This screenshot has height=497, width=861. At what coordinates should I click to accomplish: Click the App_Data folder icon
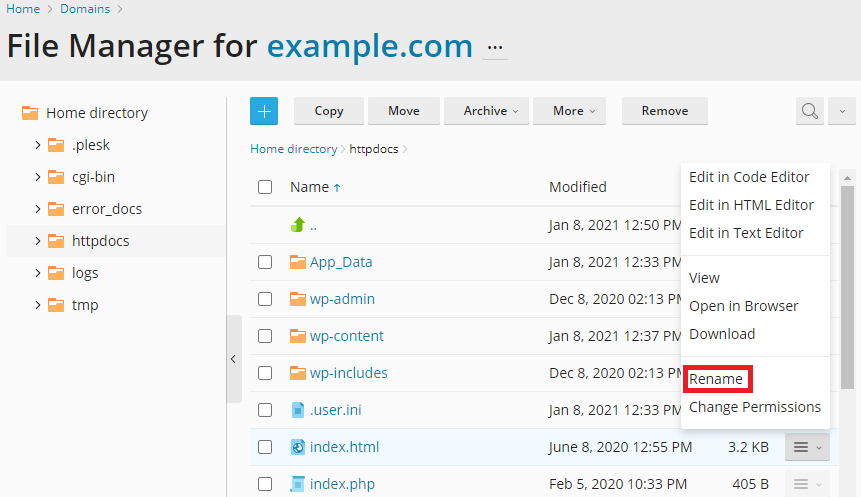tap(297, 262)
